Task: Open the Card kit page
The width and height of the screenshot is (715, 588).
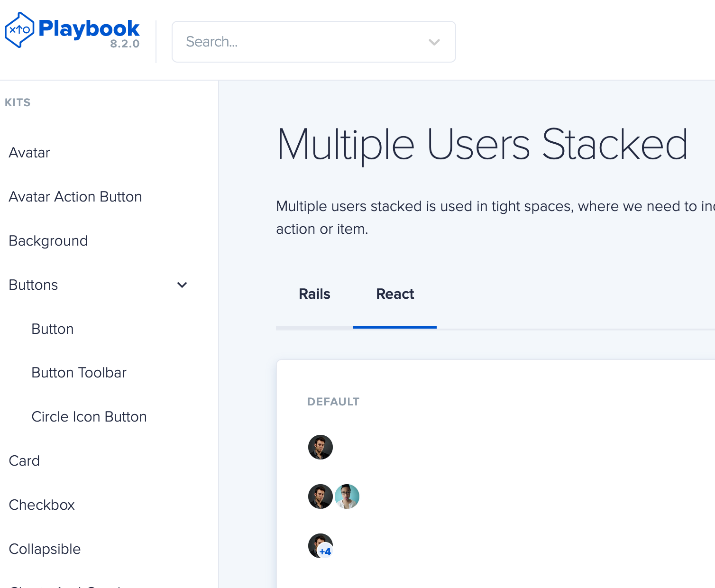Action: pos(24,460)
